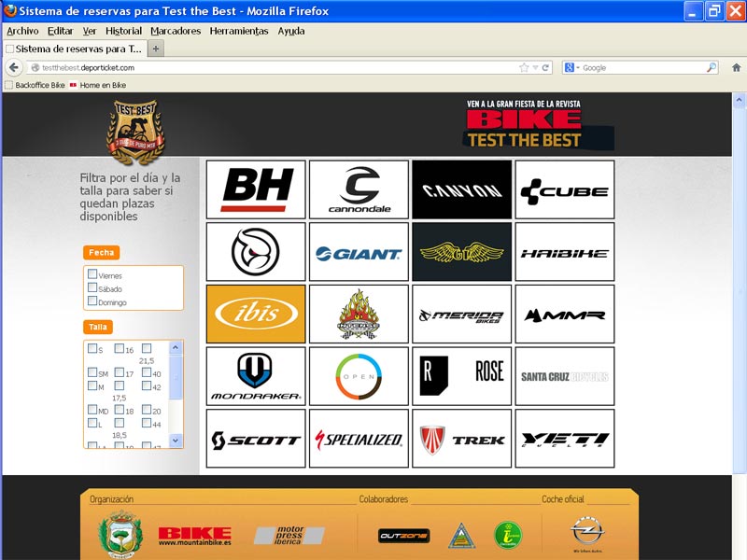The height and width of the screenshot is (560, 747).
Task: Click the Talla list scroll-up arrow
Action: 176,347
